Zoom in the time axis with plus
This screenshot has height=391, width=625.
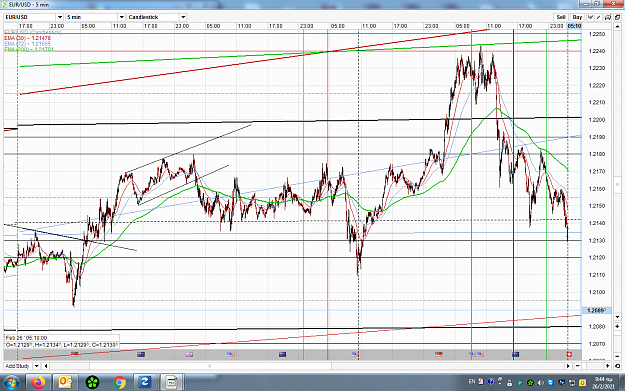608,366
